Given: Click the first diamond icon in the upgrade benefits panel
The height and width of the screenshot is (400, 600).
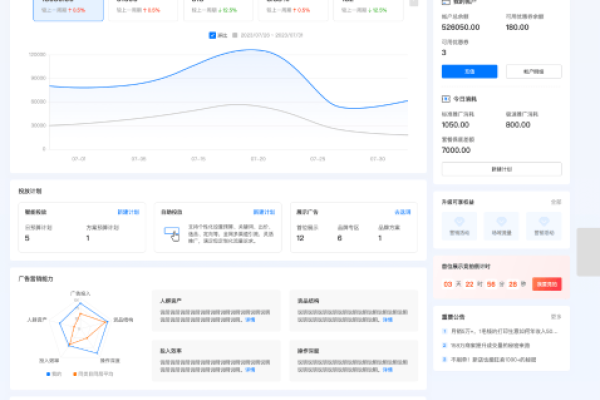Looking at the screenshot, I should 459,221.
